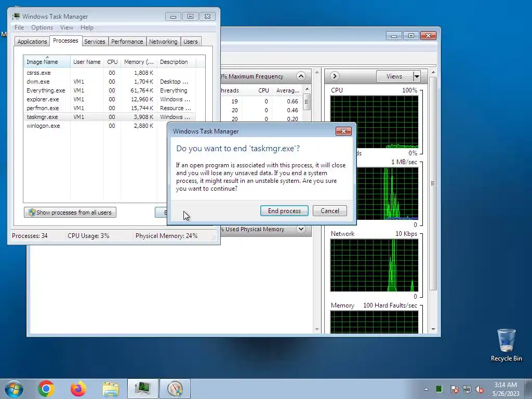532x399 pixels.
Task: Open the Options menu in Task Manager
Action: [x=42, y=28]
